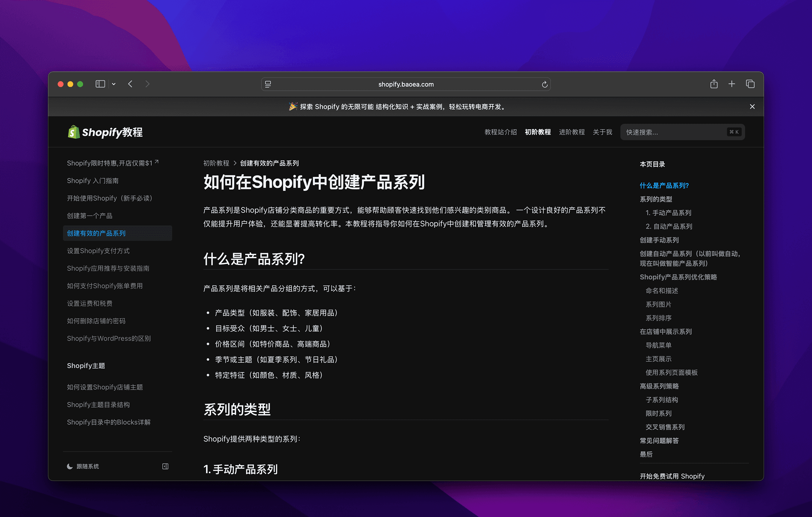Jump to 高级系列策略 in contents
812x517 pixels.
(x=659, y=386)
